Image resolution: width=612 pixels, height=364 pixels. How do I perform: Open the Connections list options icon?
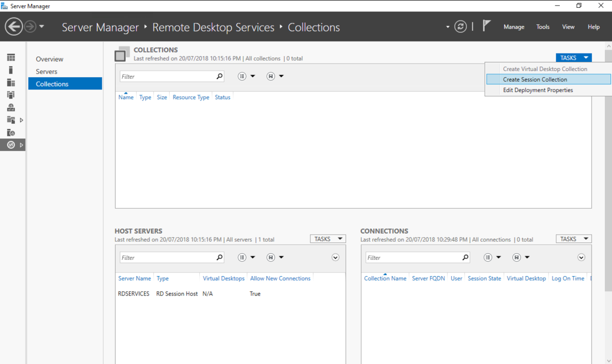point(488,257)
